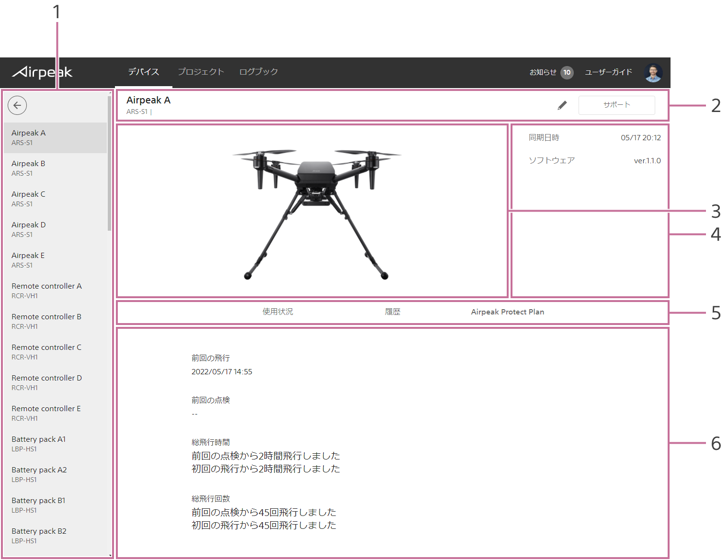Open the デバイス tab
This screenshot has height=560, width=728.
click(143, 72)
